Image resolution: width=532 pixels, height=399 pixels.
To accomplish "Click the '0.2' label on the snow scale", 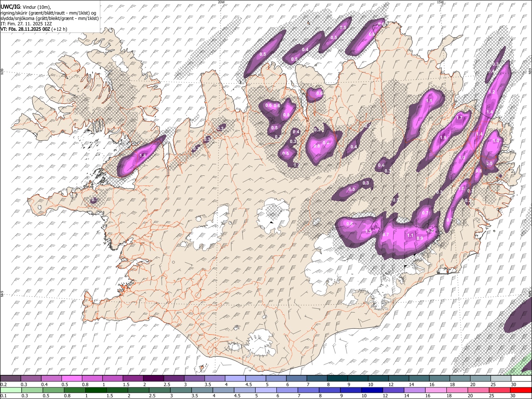I will pyautogui.click(x=3, y=384).
